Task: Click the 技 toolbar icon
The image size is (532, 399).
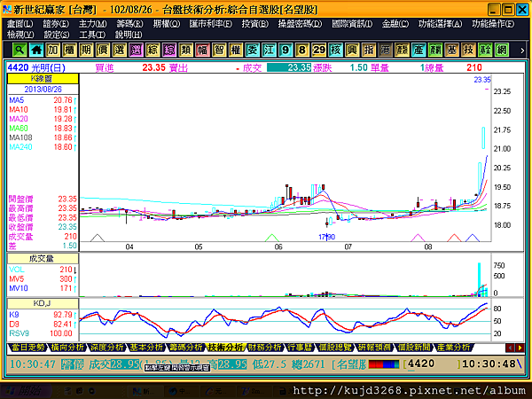Action: point(468,51)
